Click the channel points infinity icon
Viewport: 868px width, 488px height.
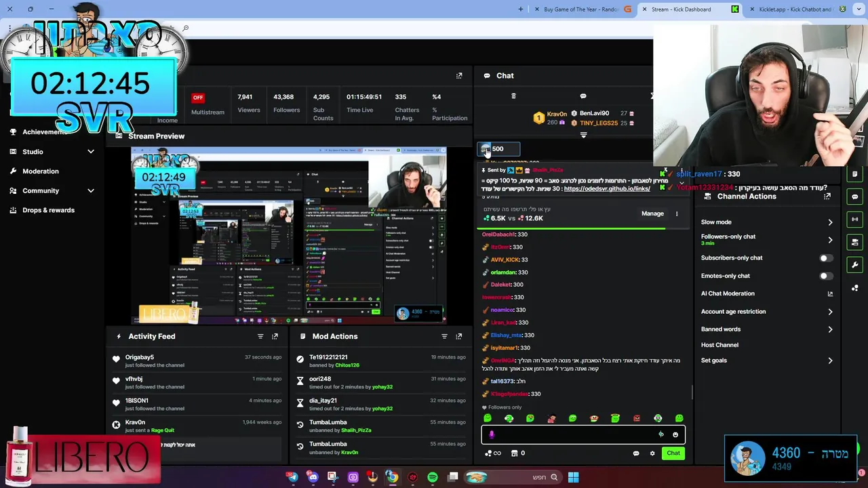(493, 453)
